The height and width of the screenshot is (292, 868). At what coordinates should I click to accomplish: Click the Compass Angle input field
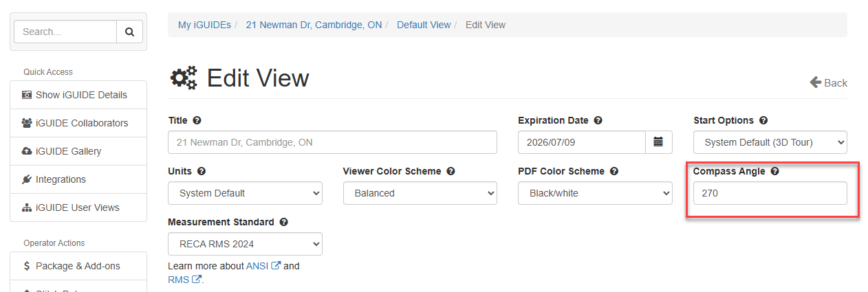pyautogui.click(x=770, y=193)
